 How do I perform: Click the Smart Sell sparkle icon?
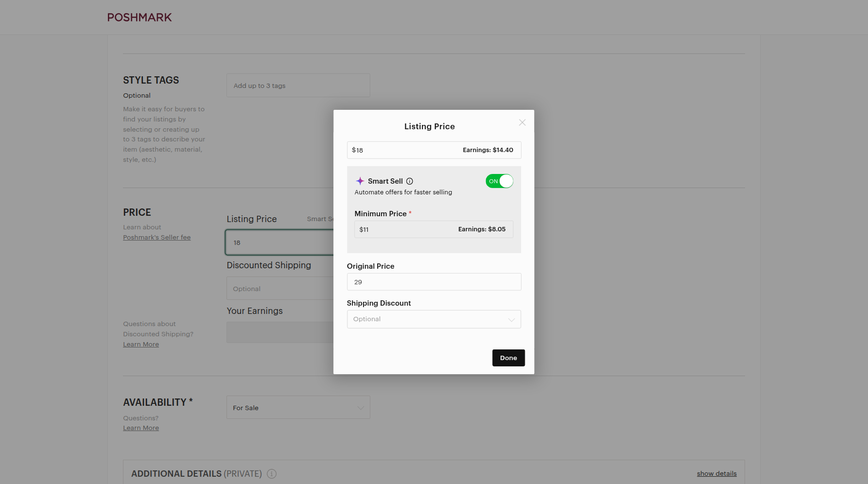(x=360, y=181)
